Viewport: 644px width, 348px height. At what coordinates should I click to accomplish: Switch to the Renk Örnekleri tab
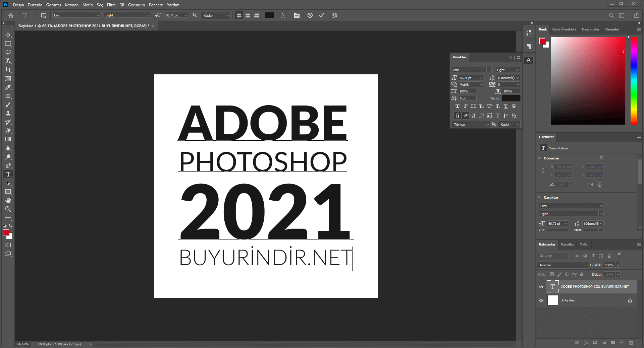click(x=564, y=29)
